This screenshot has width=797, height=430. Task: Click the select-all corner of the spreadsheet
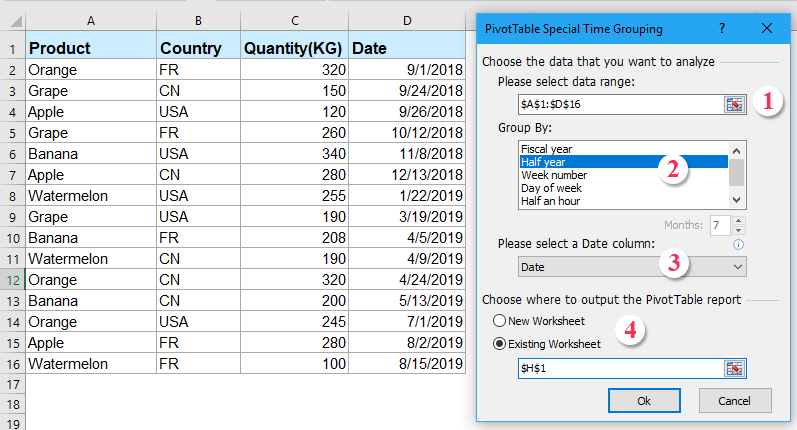12,21
